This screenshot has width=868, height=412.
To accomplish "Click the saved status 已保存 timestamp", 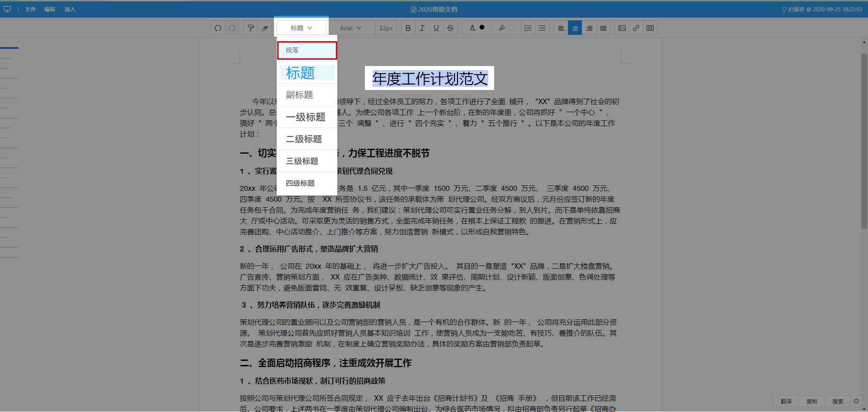I will [x=822, y=9].
